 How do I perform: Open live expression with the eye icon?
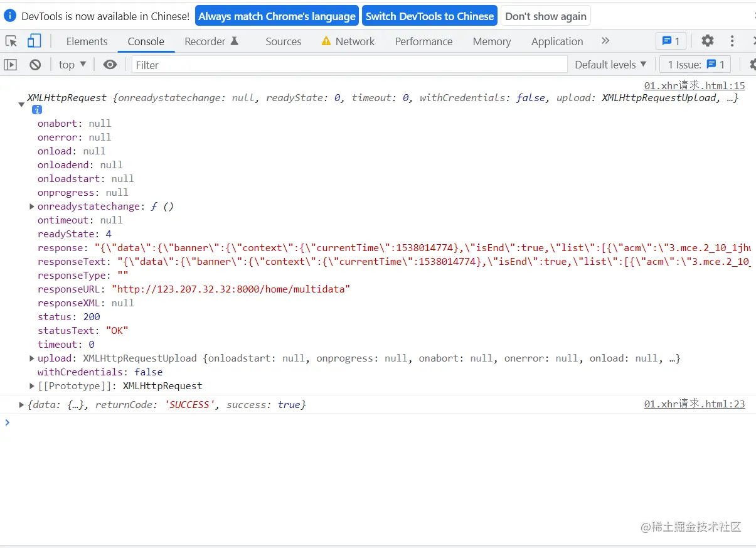(x=110, y=64)
